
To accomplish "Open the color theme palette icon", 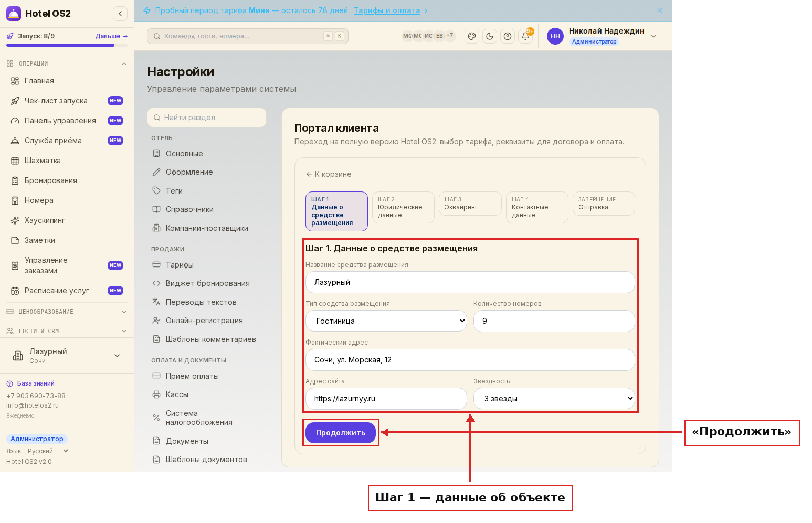I will [x=472, y=36].
